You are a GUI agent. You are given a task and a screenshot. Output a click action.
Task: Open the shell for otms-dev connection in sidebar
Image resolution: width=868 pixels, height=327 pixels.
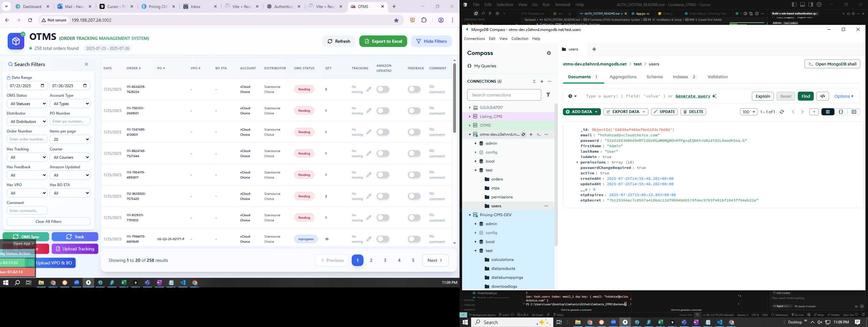click(538, 134)
